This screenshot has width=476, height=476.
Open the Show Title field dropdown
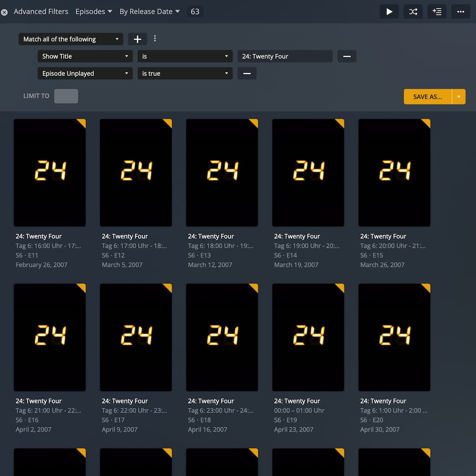[85, 57]
